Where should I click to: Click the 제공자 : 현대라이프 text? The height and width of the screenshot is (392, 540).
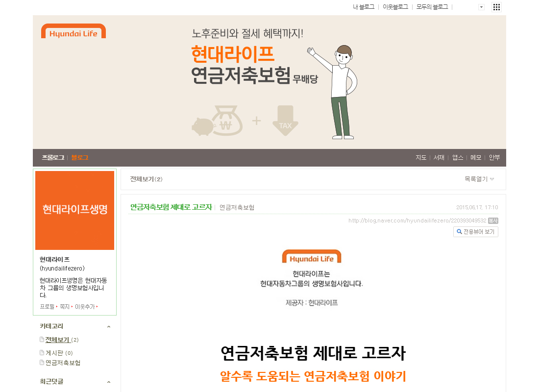coord(312,303)
